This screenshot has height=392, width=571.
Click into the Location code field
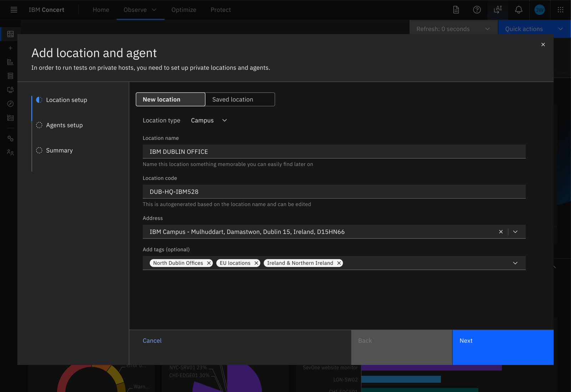click(334, 192)
